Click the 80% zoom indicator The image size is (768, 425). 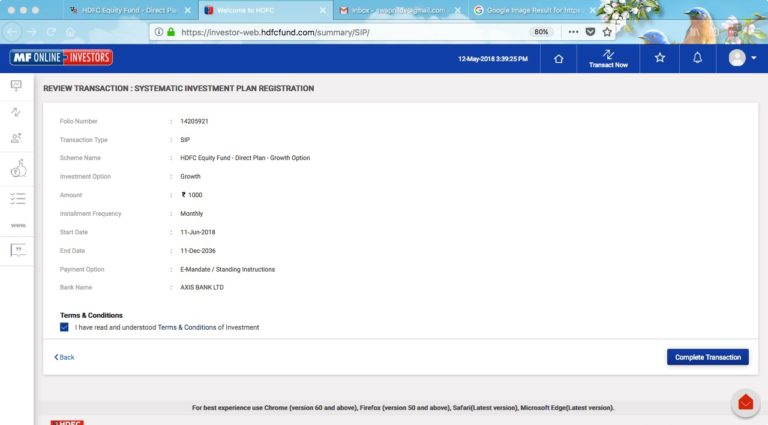click(x=541, y=32)
